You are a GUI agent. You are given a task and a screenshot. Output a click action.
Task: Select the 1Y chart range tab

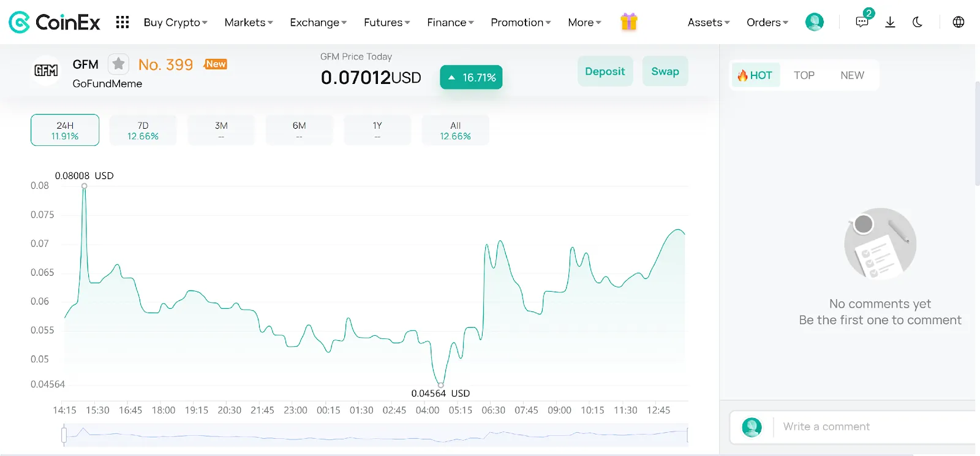[377, 130]
